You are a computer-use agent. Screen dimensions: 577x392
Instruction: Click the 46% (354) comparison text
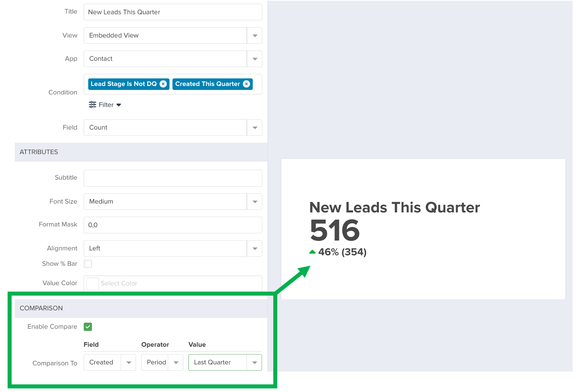[x=343, y=252]
